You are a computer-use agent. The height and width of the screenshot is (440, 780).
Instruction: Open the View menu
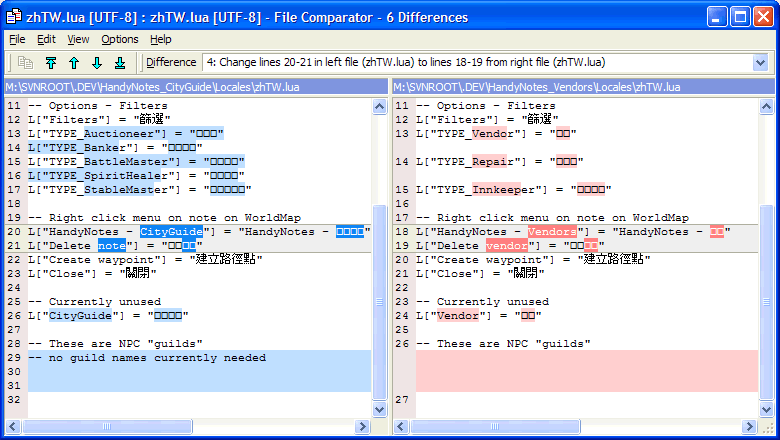coord(78,39)
